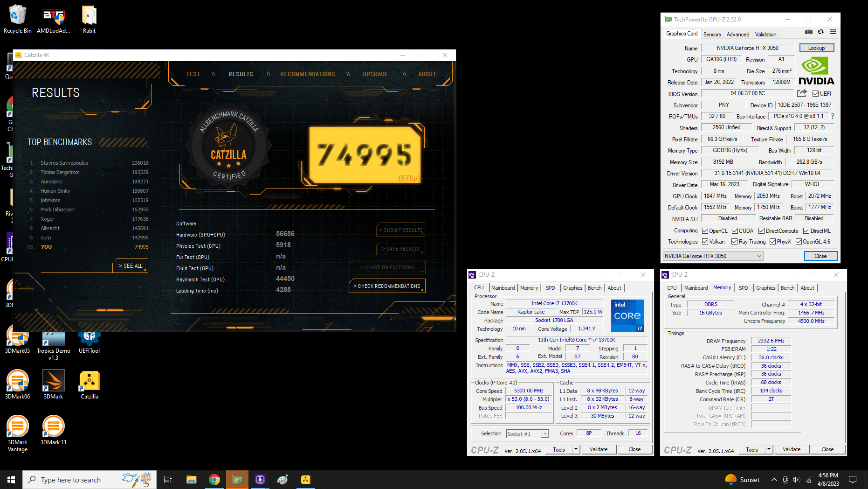The image size is (868, 489).
Task: Show hidden tray icons chevron
Action: [x=774, y=480]
